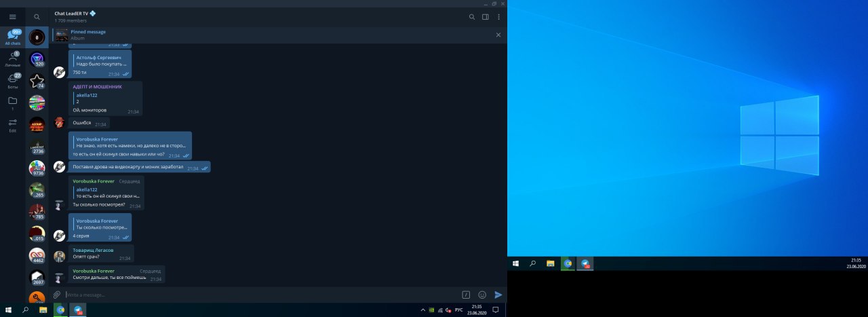
Task: Open search on the right monitor taskbar
Action: pyautogui.click(x=533, y=263)
